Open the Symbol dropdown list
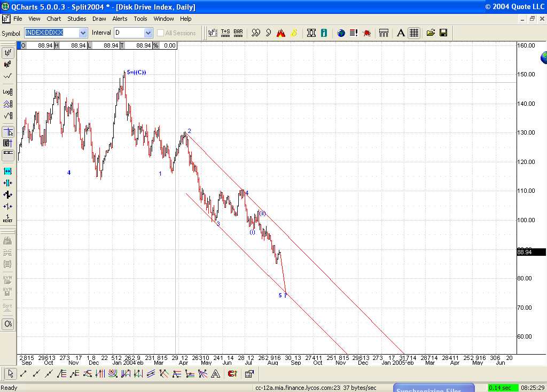 click(x=83, y=33)
